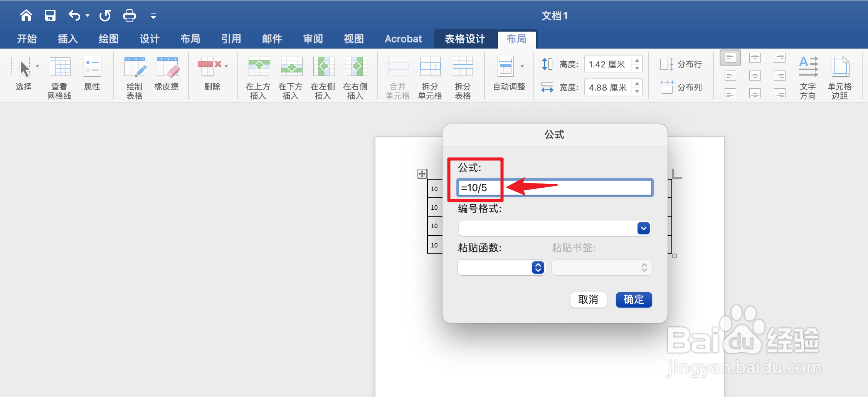Print the document via printer icon
Image resolution: width=868 pixels, height=397 pixels.
point(130,15)
